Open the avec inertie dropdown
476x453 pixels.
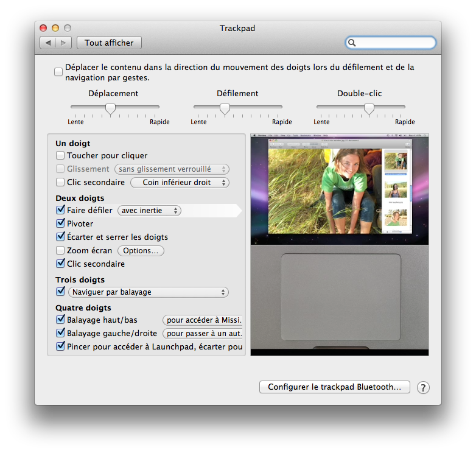pyautogui.click(x=149, y=211)
